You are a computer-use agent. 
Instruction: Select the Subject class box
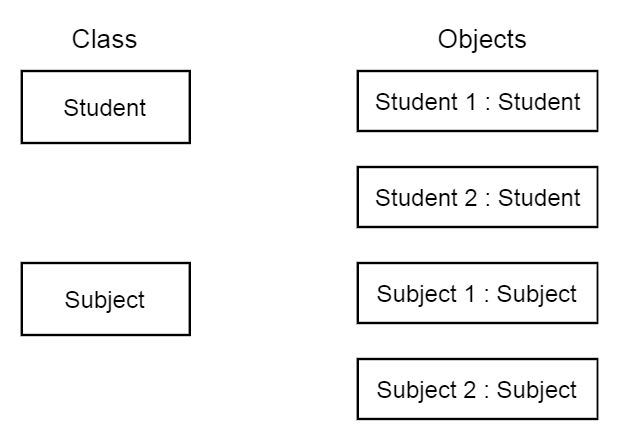click(105, 299)
